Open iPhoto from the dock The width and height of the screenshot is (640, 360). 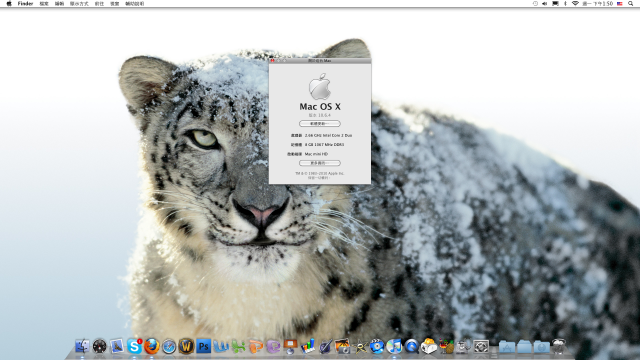342,346
